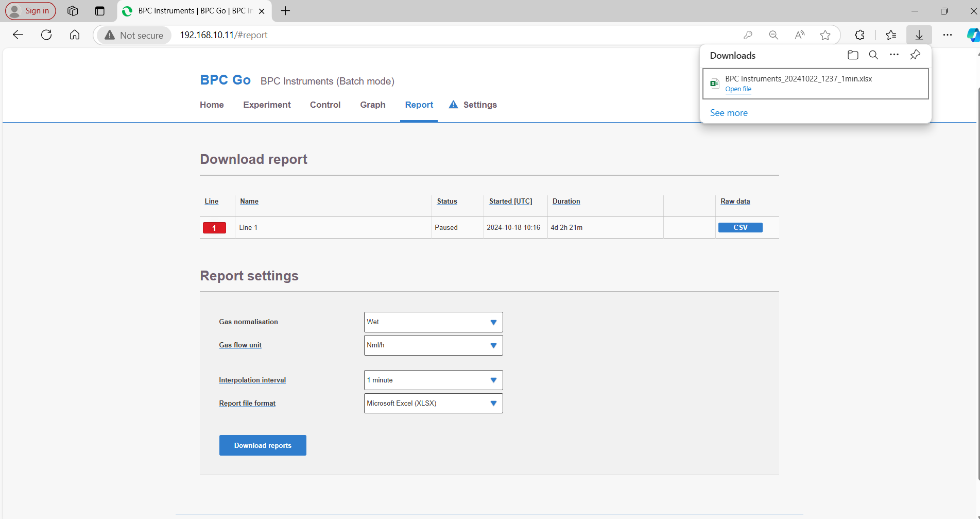This screenshot has width=980, height=519.
Task: Open browser Settings and more menu
Action: (948, 35)
